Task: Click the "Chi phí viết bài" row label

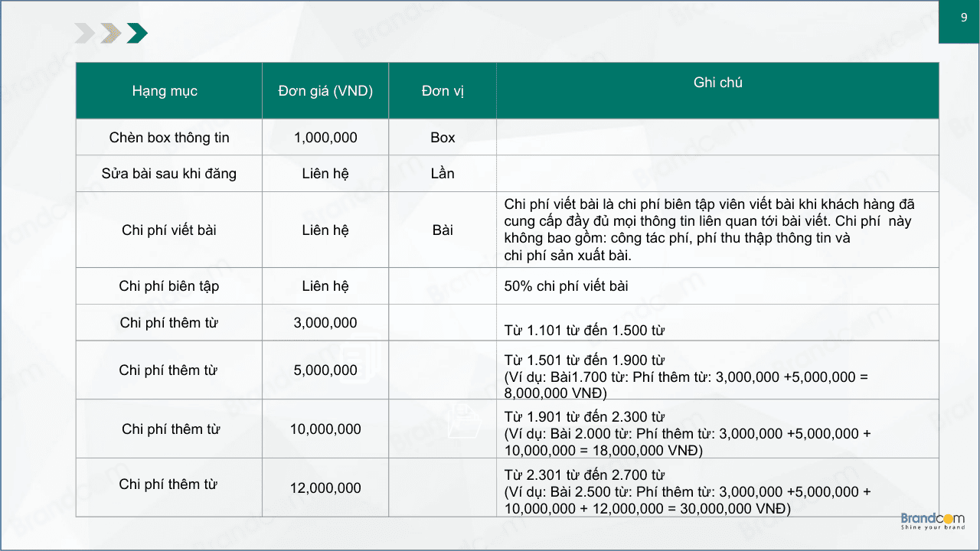Action: coord(169,230)
